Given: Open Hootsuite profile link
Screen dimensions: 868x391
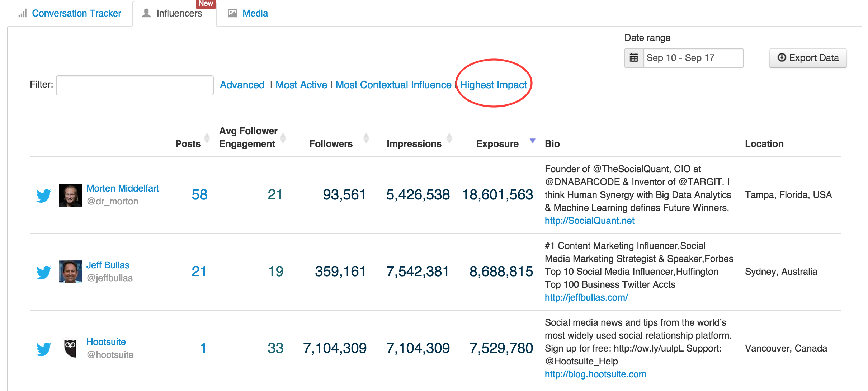Looking at the screenshot, I should [106, 342].
